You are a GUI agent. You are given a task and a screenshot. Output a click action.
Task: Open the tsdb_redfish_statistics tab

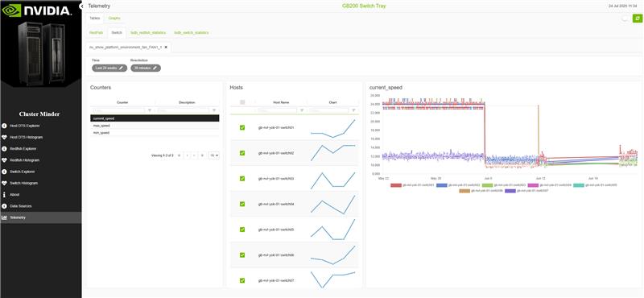tap(148, 32)
